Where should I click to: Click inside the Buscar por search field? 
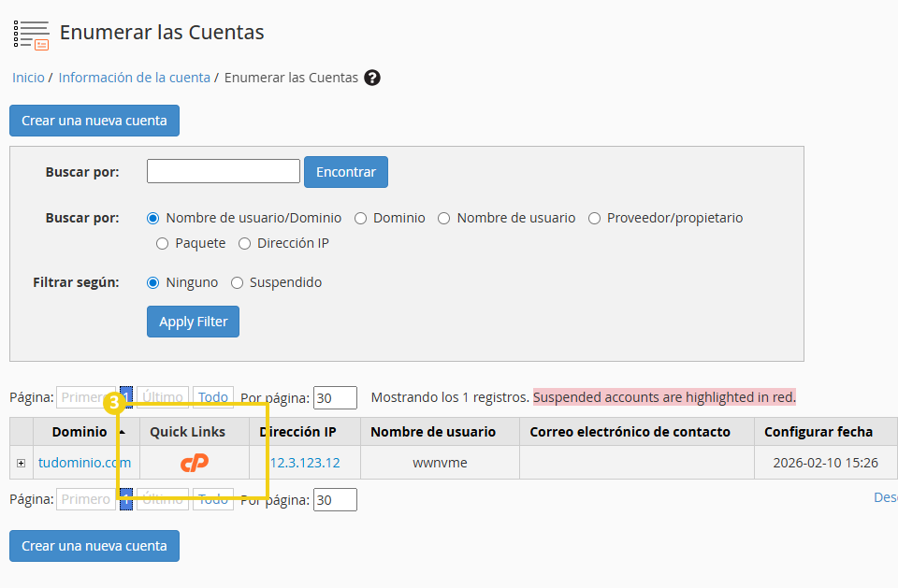tap(223, 171)
